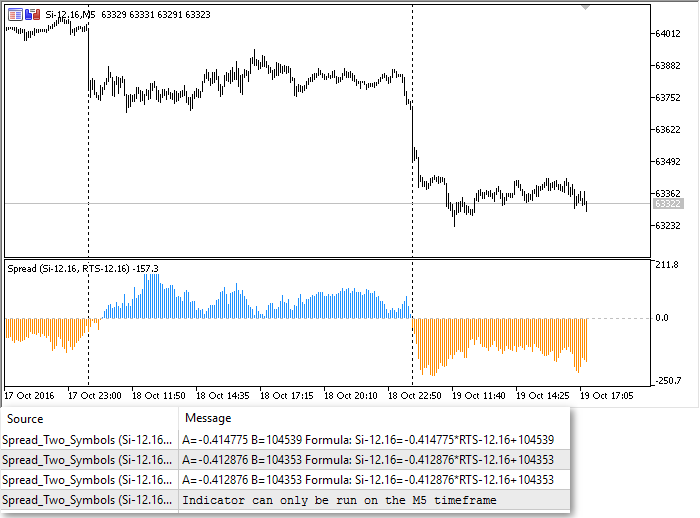Click the time label 18 Oct 20:10
700x518 pixels.
pyautogui.click(x=350, y=396)
